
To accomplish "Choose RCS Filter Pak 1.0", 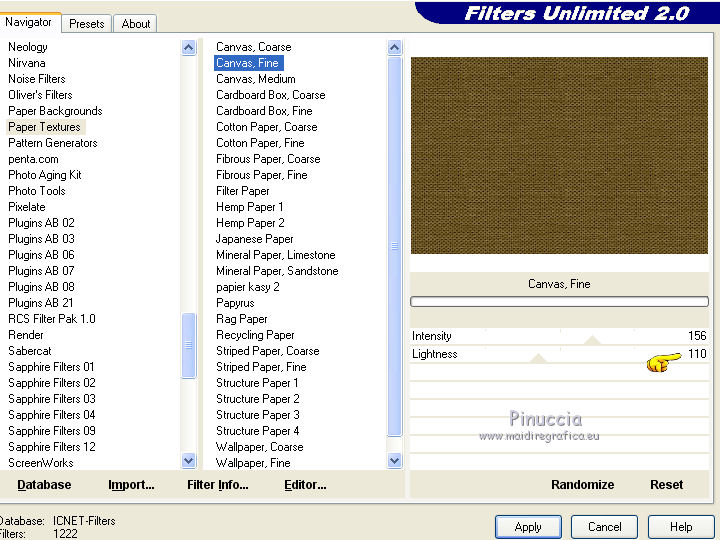I will coord(52,319).
